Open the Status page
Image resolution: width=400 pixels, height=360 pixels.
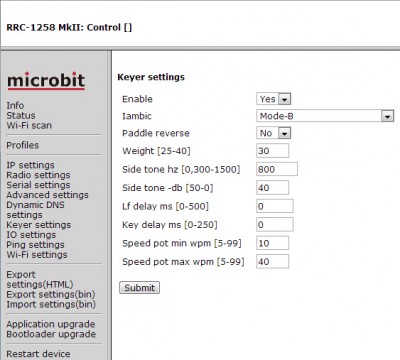coord(21,115)
